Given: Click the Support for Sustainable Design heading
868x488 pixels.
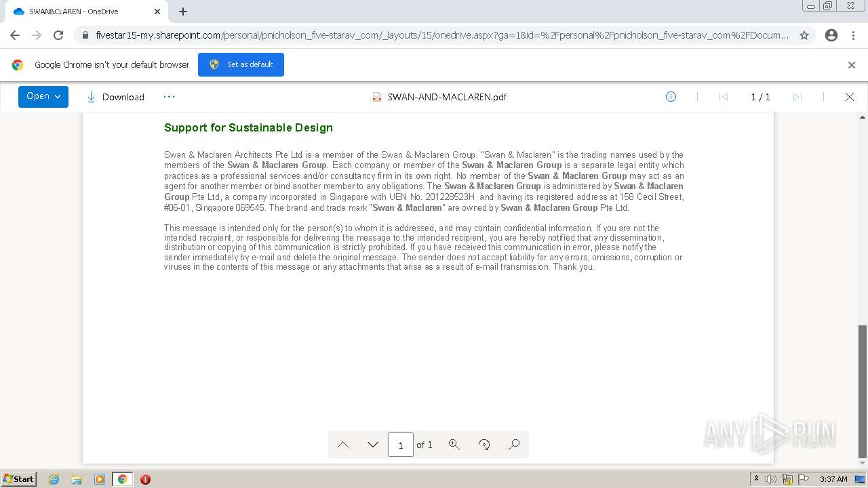Looking at the screenshot, I should 248,127.
